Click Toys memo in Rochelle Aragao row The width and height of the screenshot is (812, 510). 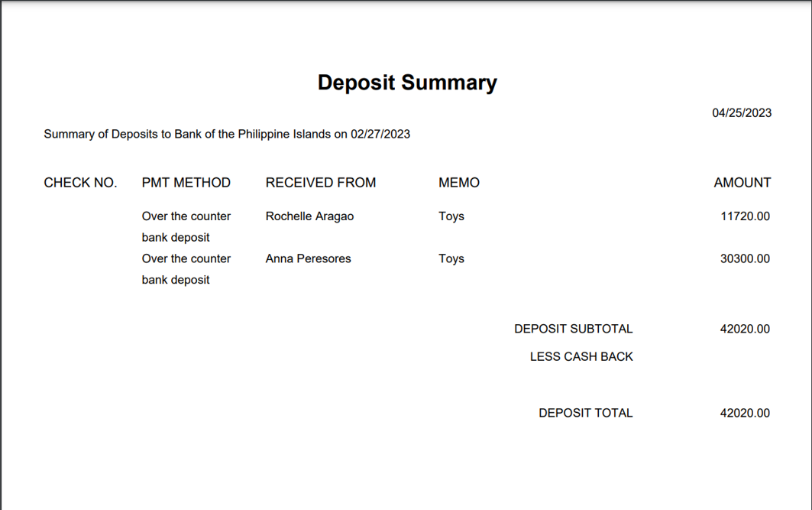[451, 216]
